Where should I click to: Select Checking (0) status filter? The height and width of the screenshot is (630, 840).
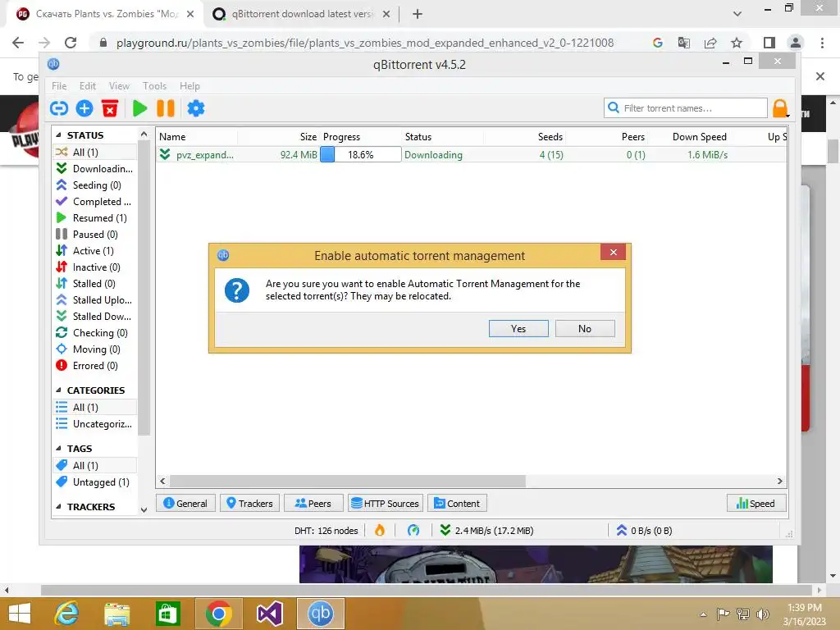pyautogui.click(x=94, y=333)
